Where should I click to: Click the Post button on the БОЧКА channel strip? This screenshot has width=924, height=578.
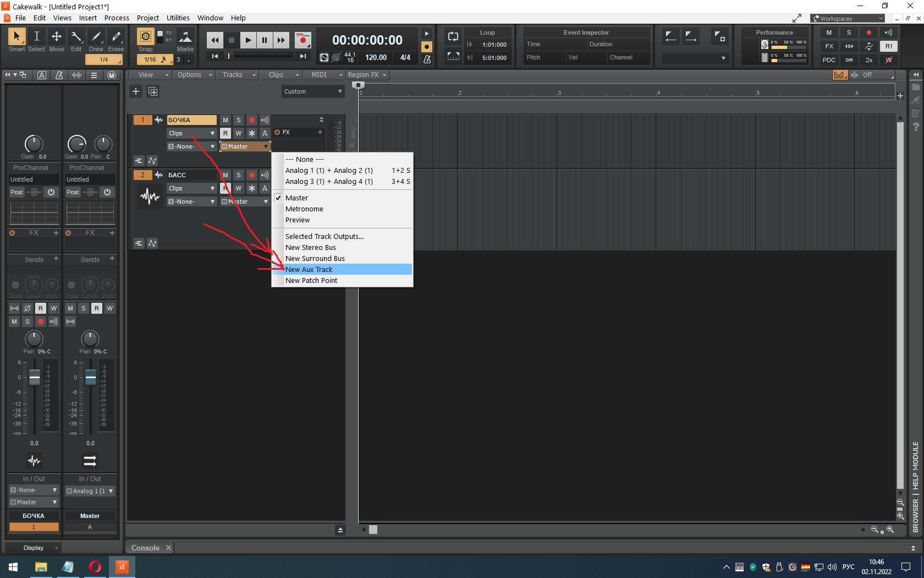(16, 192)
